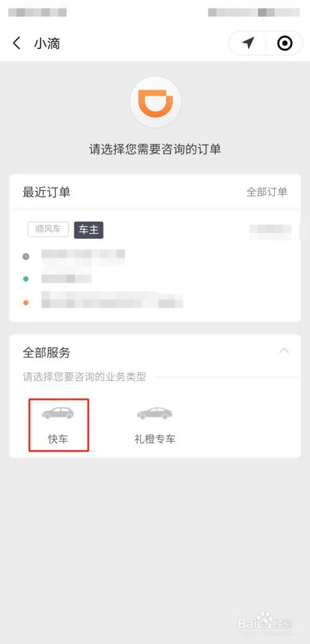Tap the circular target icon in capsule
The image size is (310, 644).
coord(285,43)
